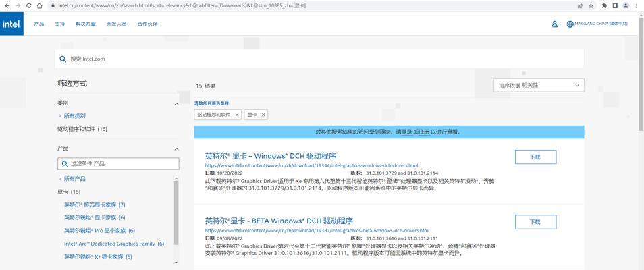Open the browser three-dot menu

coord(637,6)
